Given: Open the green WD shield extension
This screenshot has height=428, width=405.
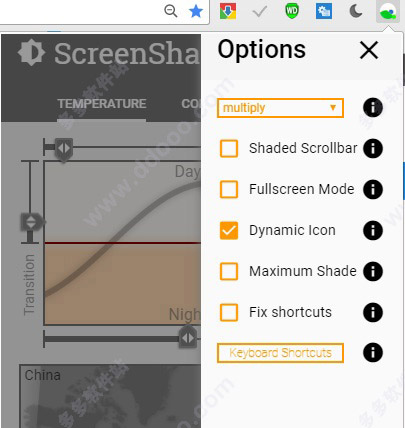Looking at the screenshot, I should (292, 11).
